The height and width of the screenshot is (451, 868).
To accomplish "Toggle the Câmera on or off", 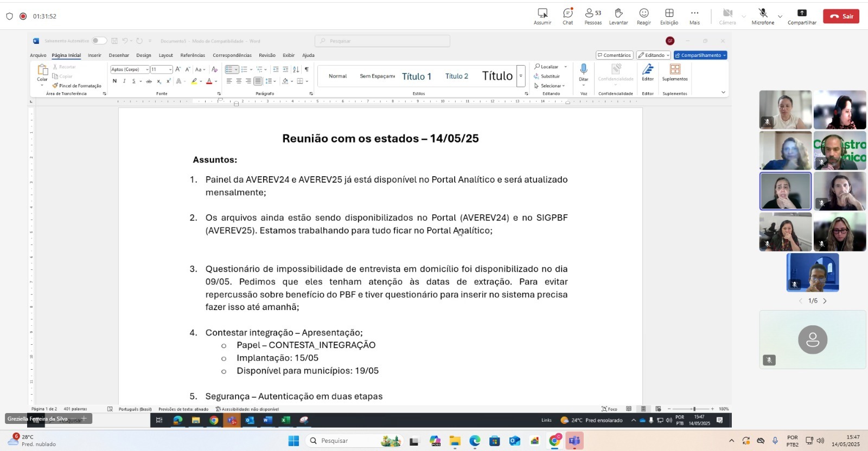I will [727, 16].
